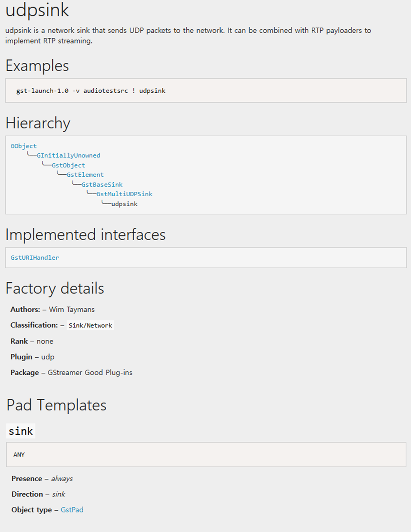Click the ANY caps text
The image size is (411, 532).
tap(19, 455)
